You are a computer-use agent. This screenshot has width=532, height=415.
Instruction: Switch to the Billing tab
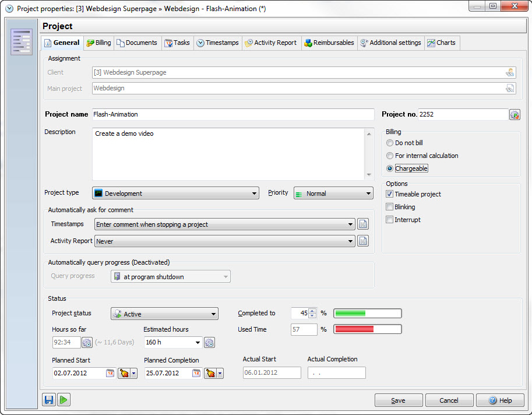[98, 43]
